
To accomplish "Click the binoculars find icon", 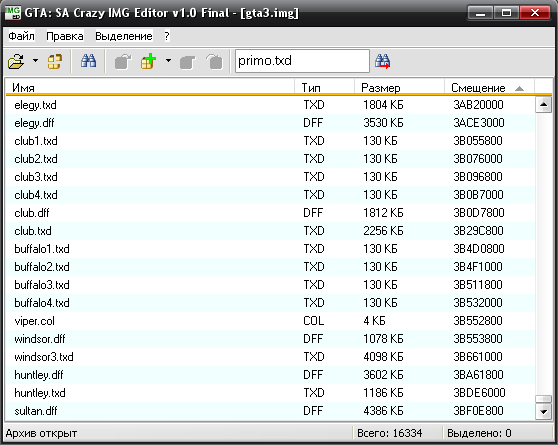I will click(x=88, y=61).
